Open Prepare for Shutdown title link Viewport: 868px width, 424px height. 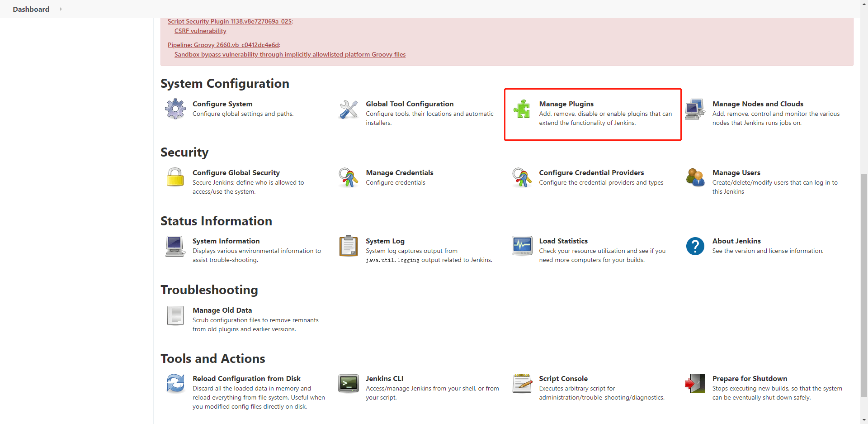(750, 379)
